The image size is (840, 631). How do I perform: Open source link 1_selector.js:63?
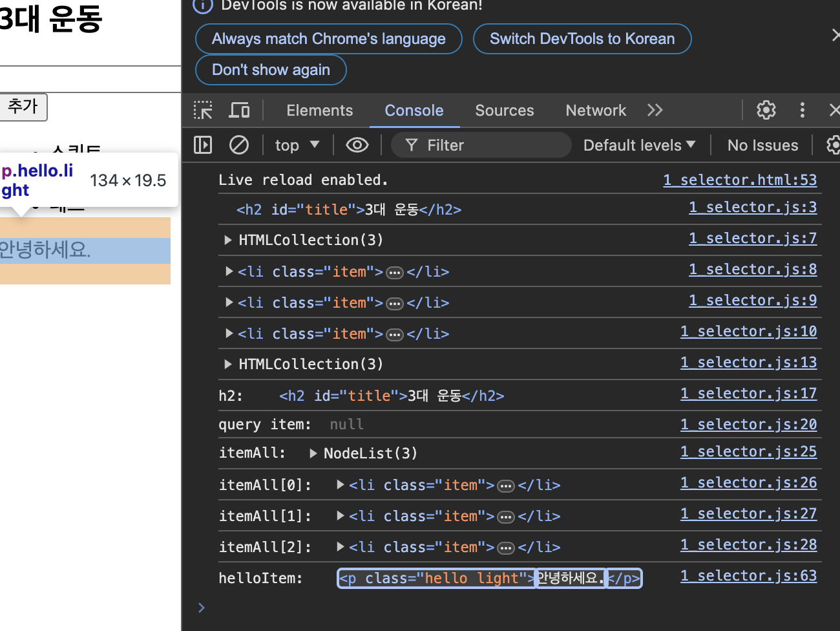tap(748, 575)
